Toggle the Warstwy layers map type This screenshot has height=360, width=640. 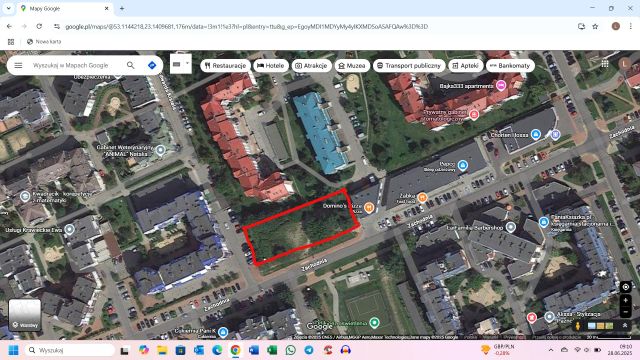point(25,315)
